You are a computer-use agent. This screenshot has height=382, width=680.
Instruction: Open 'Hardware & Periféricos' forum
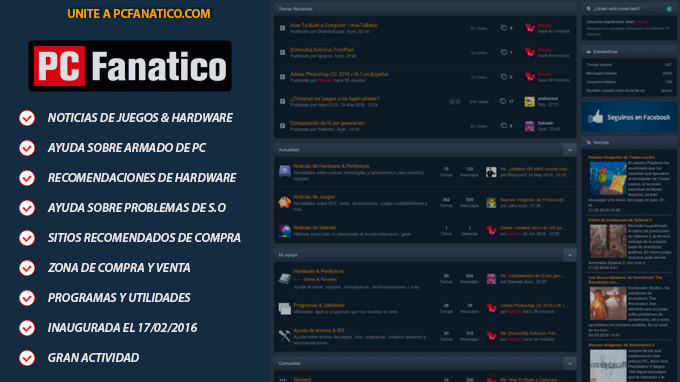[x=318, y=271]
